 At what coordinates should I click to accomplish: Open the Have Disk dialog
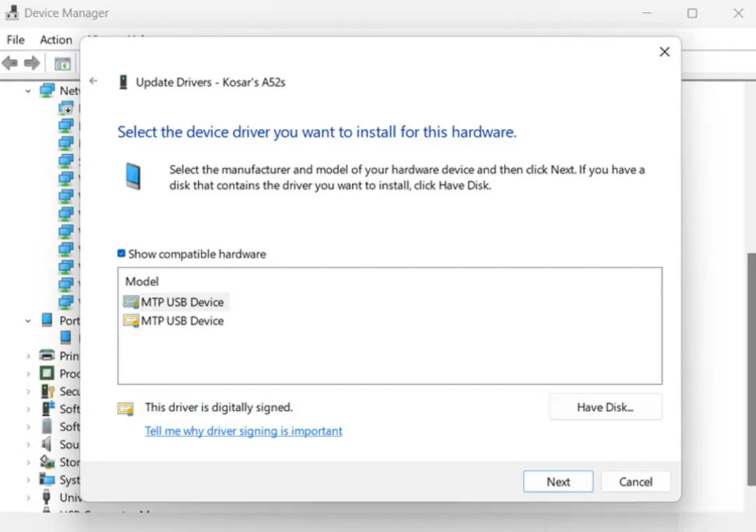pos(605,407)
